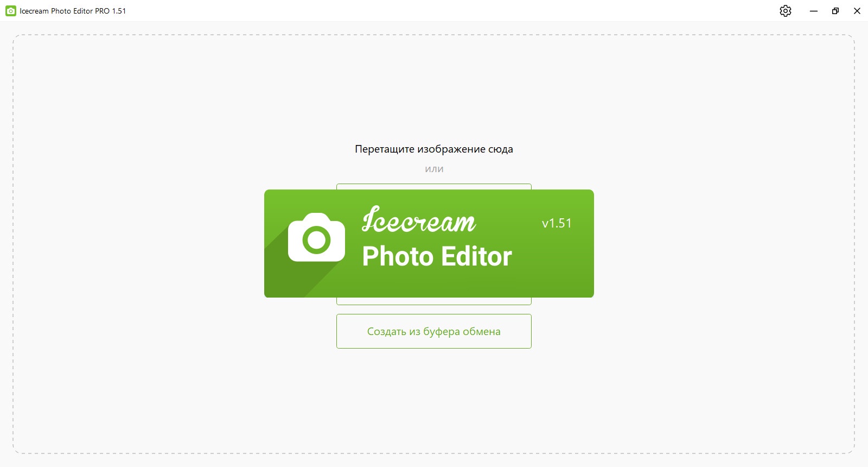Open the settings gear icon
Viewport: 868px width, 467px height.
786,11
